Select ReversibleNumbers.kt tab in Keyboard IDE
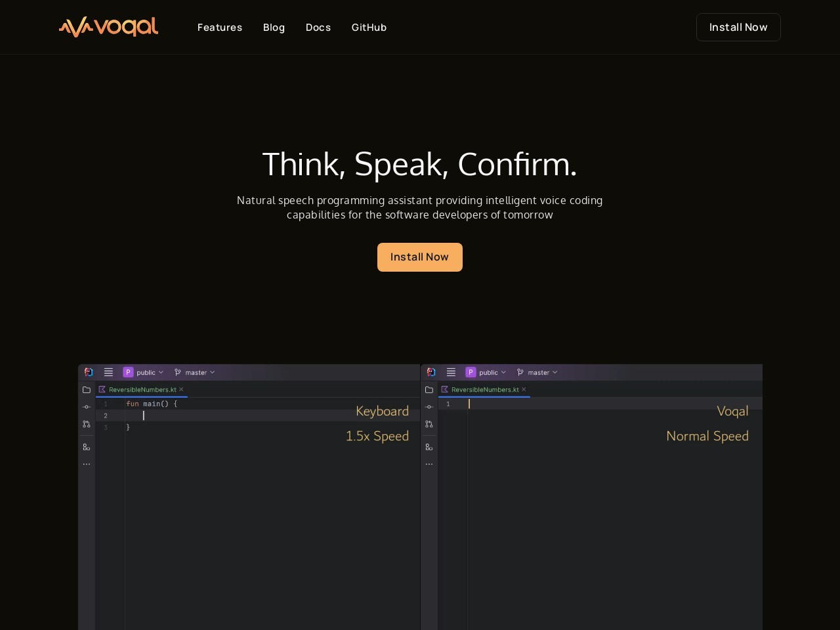This screenshot has height=630, width=840. coord(142,390)
